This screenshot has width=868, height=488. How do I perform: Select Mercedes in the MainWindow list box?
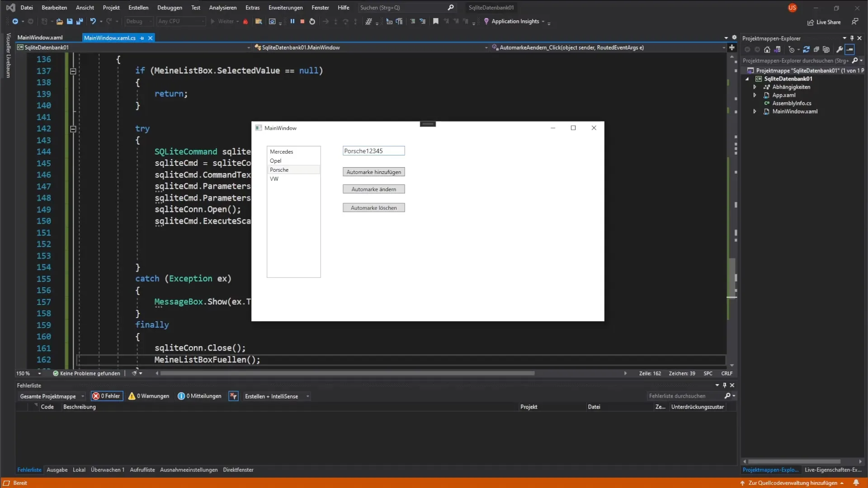tap(293, 152)
